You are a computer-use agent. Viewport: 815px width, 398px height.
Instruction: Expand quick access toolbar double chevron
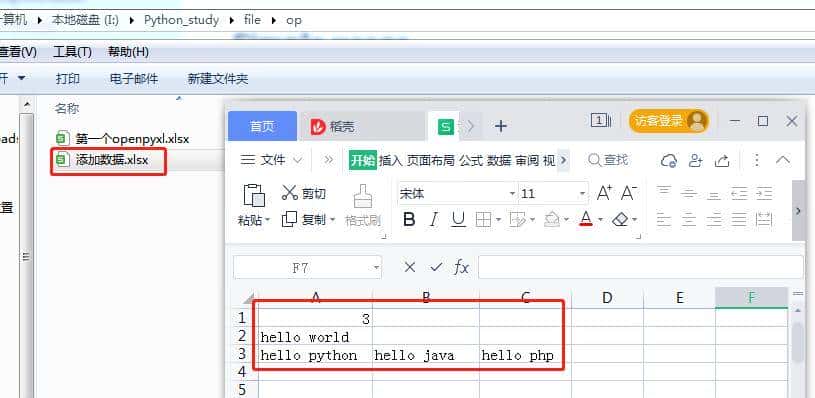click(328, 160)
